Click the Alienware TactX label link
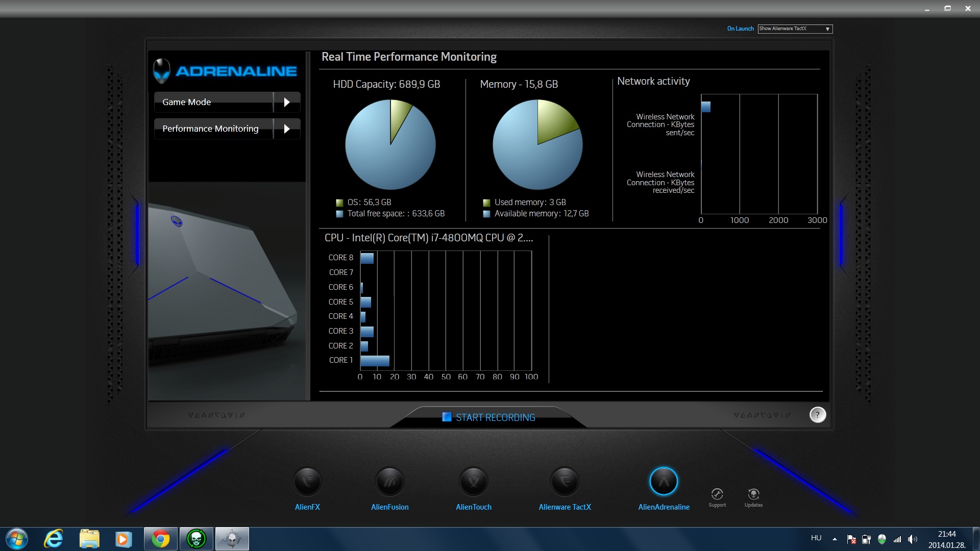Viewport: 980px width, 551px height. [565, 507]
